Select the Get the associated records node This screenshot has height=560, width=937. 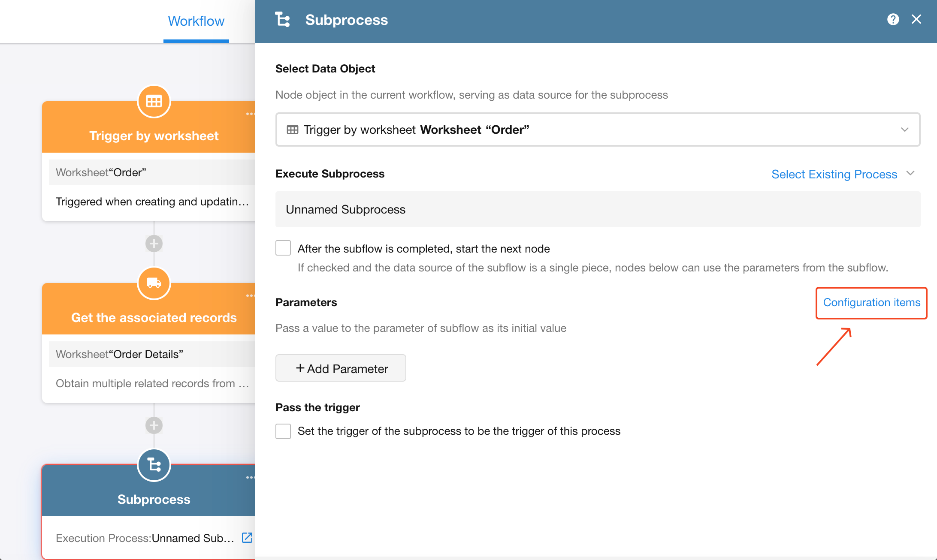pyautogui.click(x=154, y=317)
